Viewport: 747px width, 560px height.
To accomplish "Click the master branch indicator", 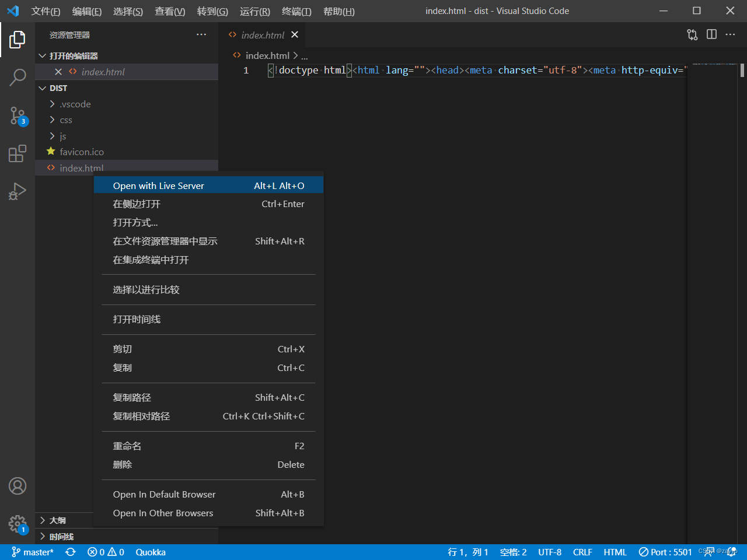I will coord(33,552).
